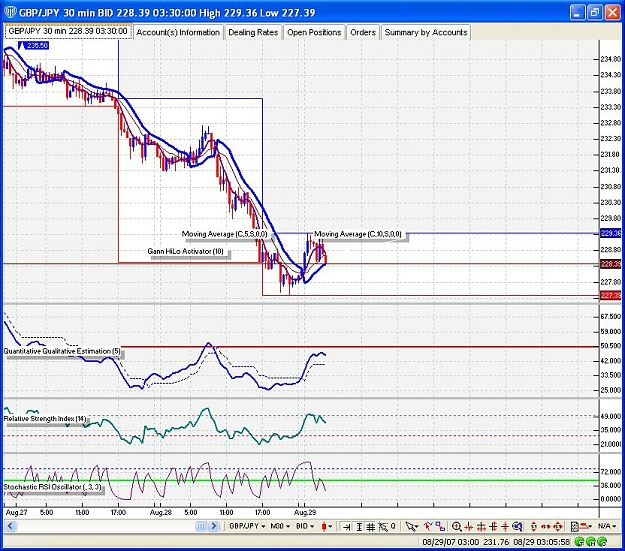
Task: Click the 231.76 value in status bar
Action: coord(496,542)
